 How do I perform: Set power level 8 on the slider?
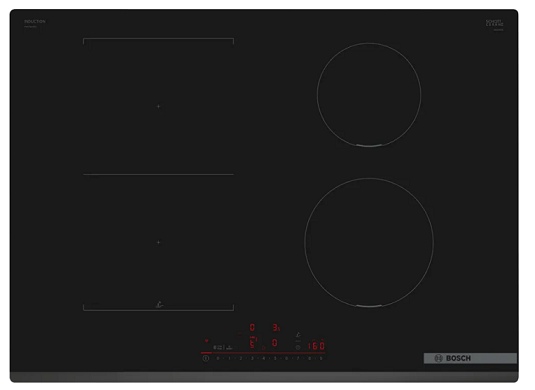click(x=309, y=358)
